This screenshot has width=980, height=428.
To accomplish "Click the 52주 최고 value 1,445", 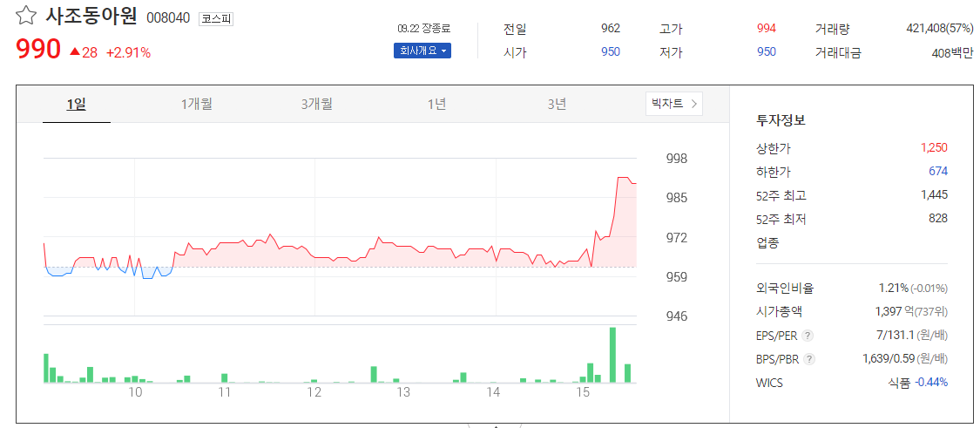I will 934,195.
